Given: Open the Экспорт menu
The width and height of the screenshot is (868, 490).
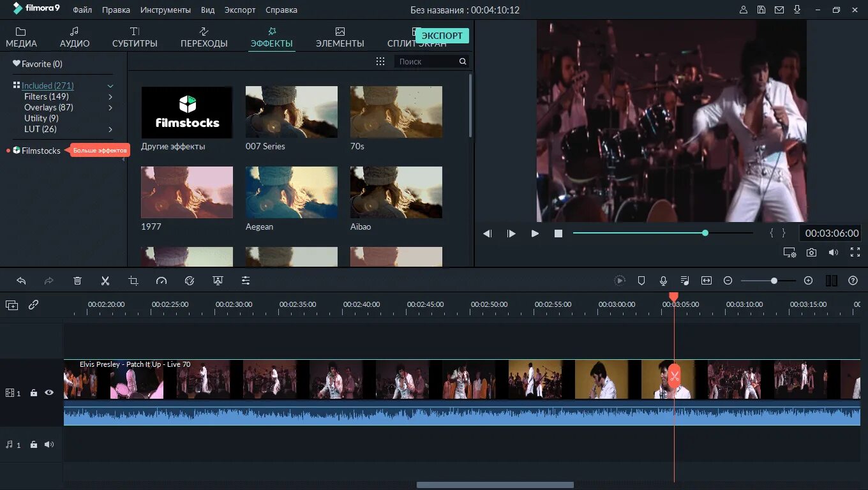Looking at the screenshot, I should click(240, 10).
